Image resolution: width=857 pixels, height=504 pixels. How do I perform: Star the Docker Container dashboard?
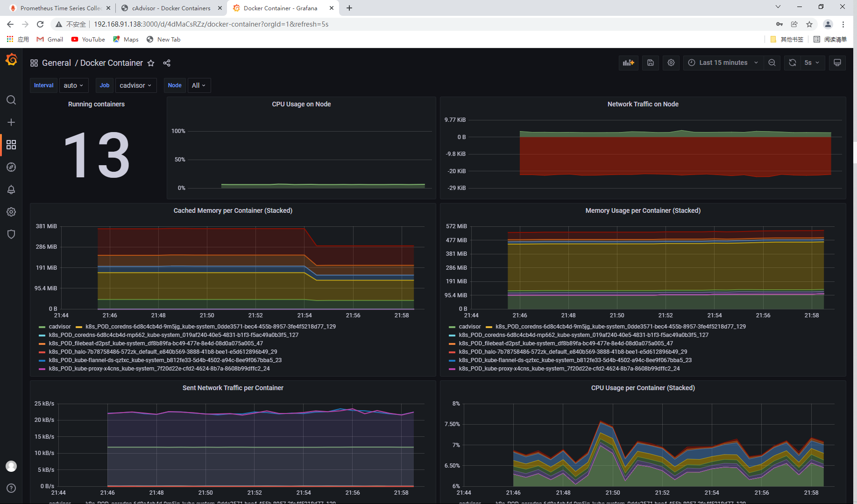click(151, 63)
